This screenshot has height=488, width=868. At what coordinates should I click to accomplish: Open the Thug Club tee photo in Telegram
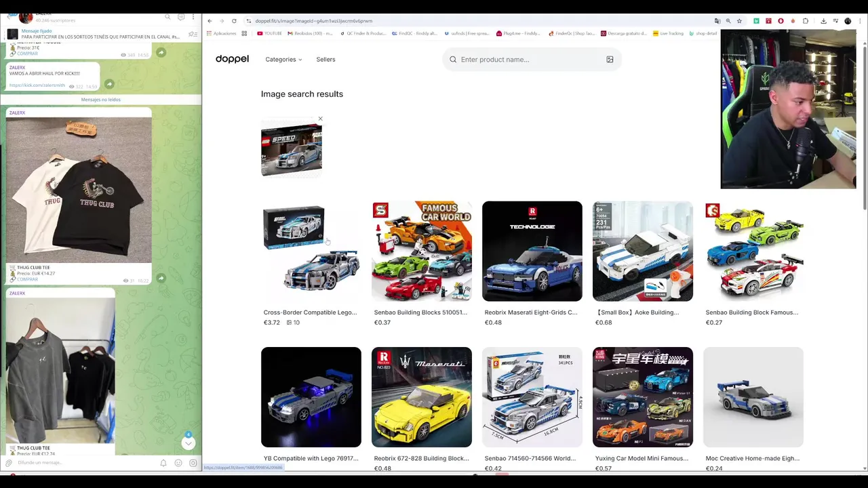tap(79, 190)
